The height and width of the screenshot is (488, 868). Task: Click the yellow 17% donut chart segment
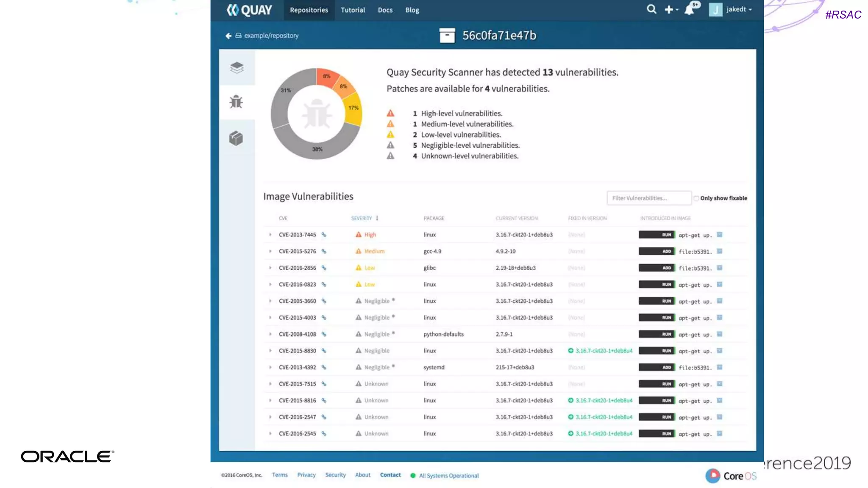[353, 109]
